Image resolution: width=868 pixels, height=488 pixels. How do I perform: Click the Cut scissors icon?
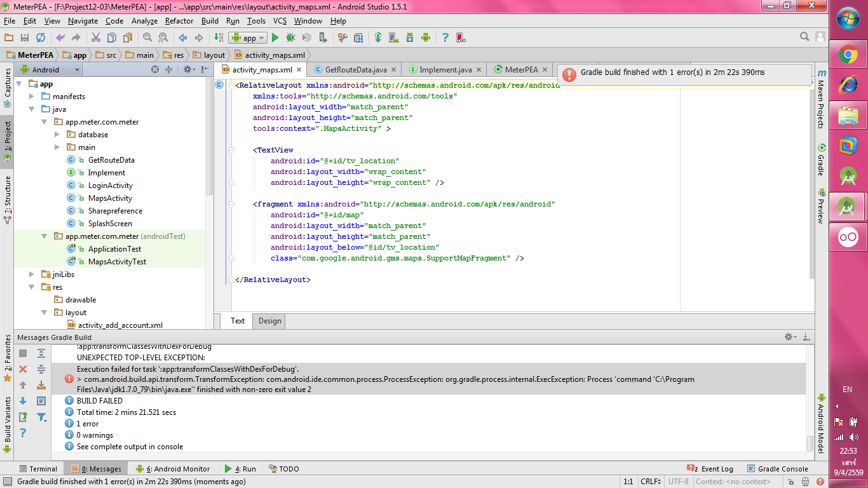(96, 38)
